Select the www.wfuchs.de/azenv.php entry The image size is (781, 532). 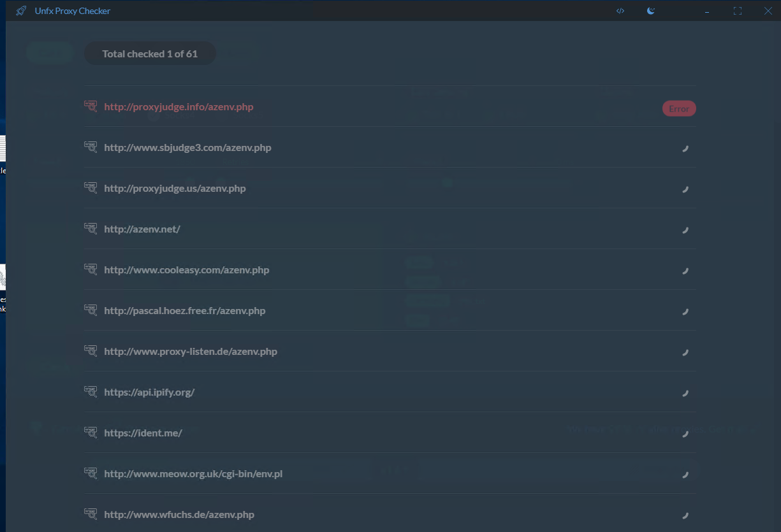click(x=179, y=515)
